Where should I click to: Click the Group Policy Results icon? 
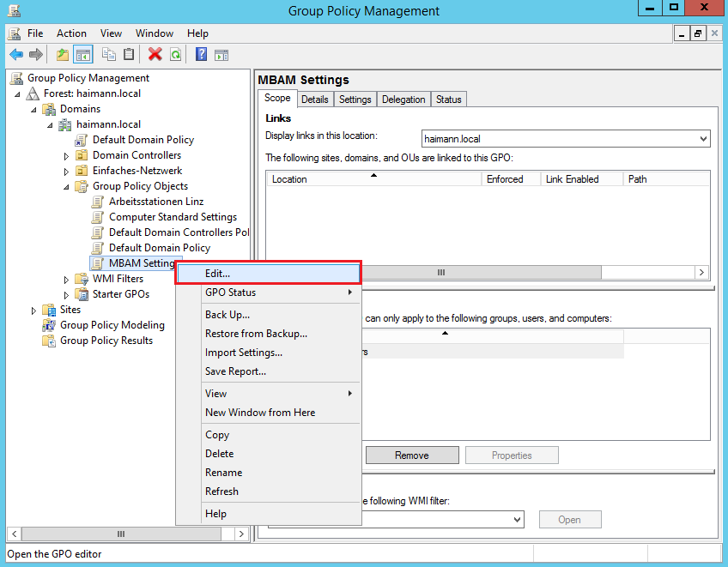click(x=49, y=341)
